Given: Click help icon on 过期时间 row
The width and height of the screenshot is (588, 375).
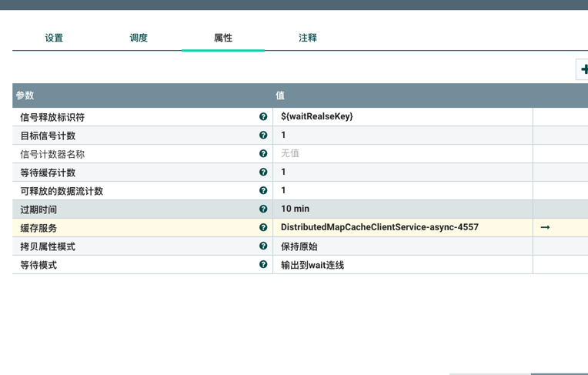Looking at the screenshot, I should point(263,209).
